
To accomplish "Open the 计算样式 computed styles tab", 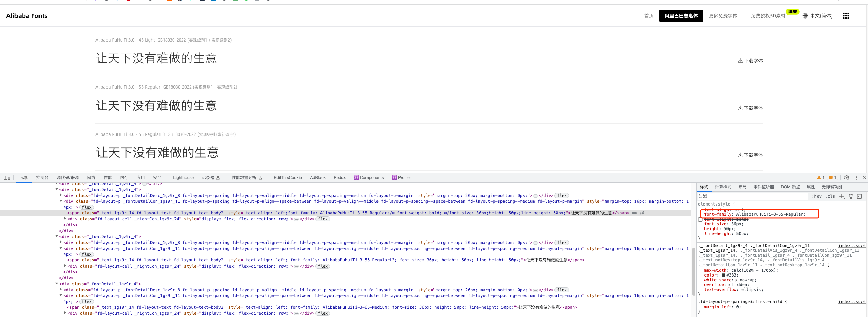I will click(x=723, y=187).
